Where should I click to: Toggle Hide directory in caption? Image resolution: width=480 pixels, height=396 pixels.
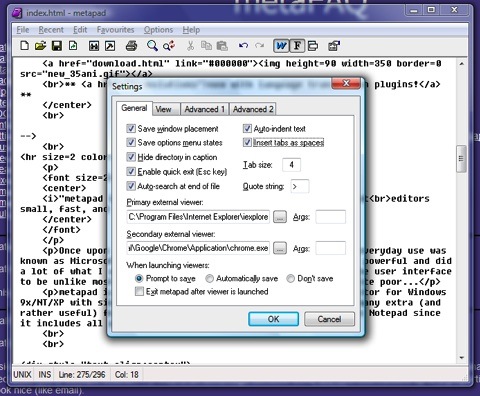click(x=131, y=157)
